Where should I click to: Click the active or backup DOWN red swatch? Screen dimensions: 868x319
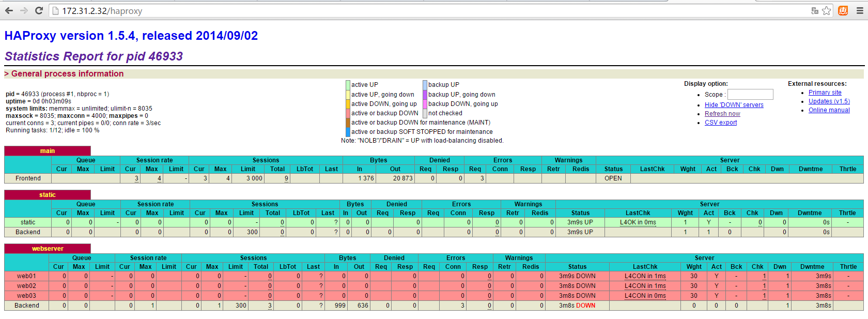tap(348, 113)
